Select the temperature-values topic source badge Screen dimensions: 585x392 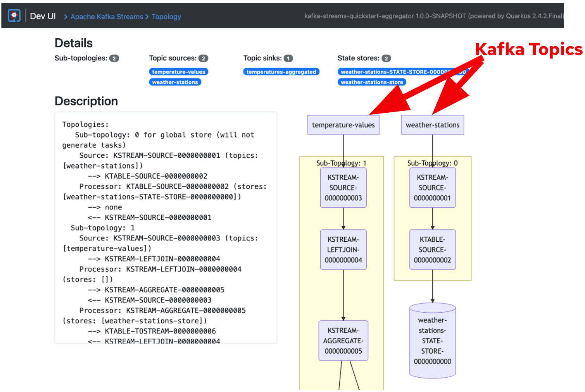tap(179, 72)
